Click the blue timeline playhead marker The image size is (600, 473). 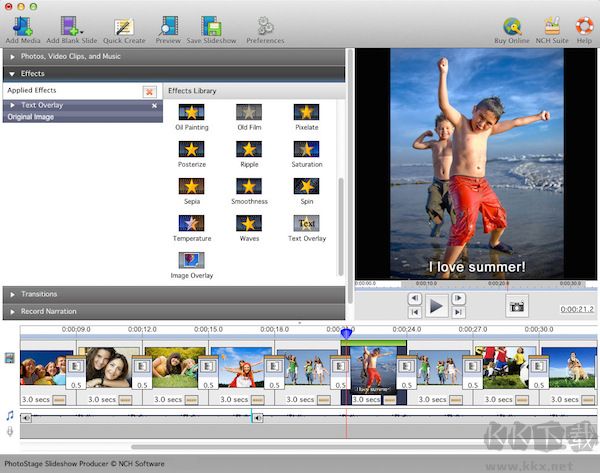(x=346, y=333)
